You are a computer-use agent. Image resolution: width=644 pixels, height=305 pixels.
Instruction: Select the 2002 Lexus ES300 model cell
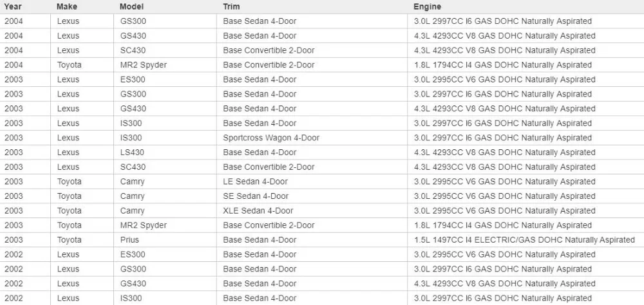pos(165,254)
